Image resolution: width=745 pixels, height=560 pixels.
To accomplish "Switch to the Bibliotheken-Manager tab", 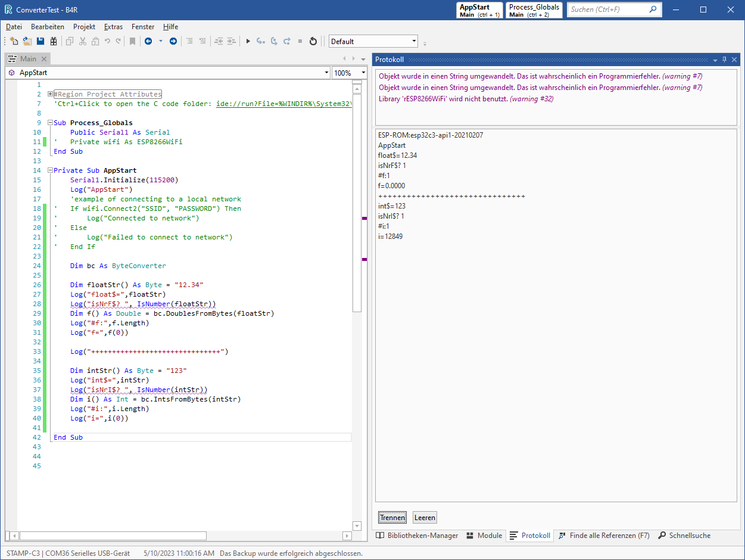I will [417, 536].
